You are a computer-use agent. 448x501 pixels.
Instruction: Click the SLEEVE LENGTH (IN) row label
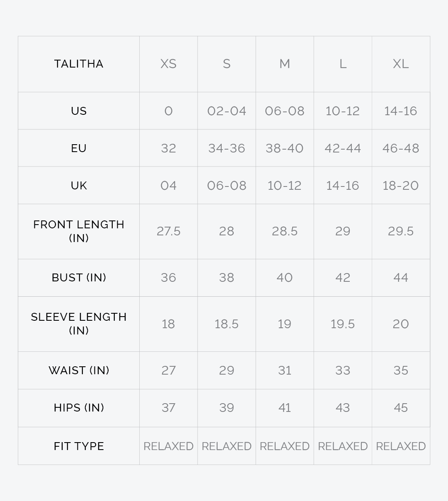(x=79, y=324)
